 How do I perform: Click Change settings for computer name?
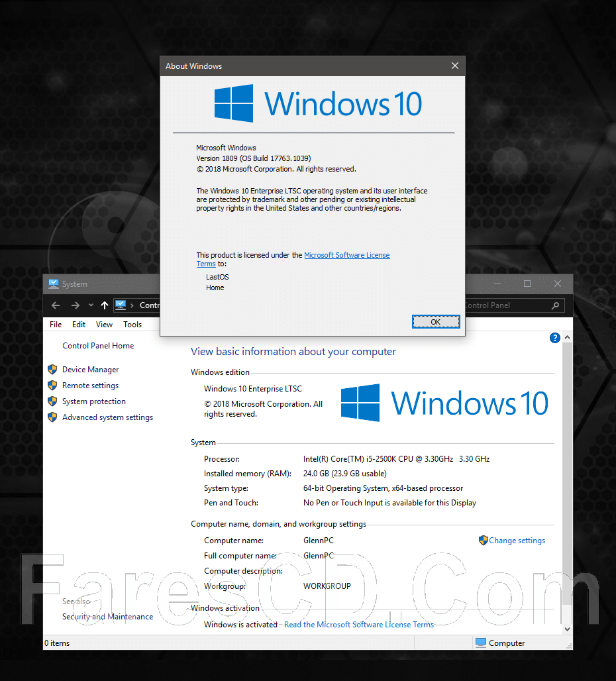517,541
